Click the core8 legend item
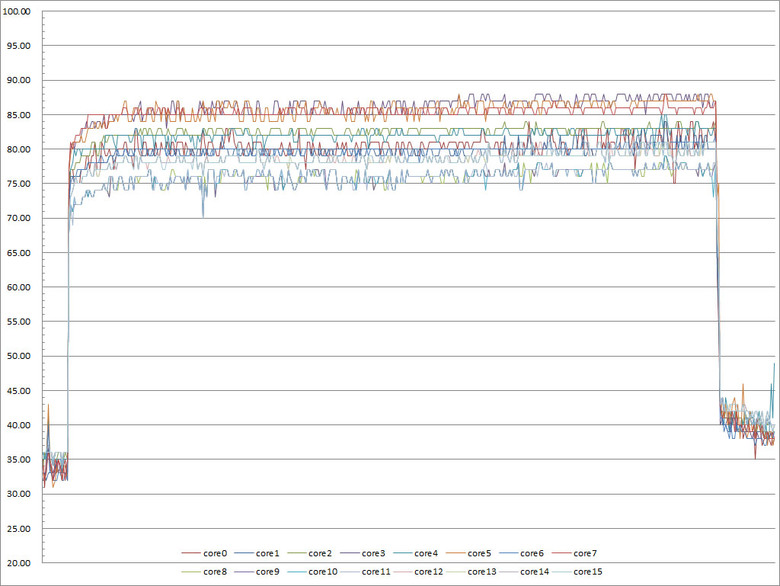Image resolution: width=780 pixels, height=586 pixels. tap(204, 572)
